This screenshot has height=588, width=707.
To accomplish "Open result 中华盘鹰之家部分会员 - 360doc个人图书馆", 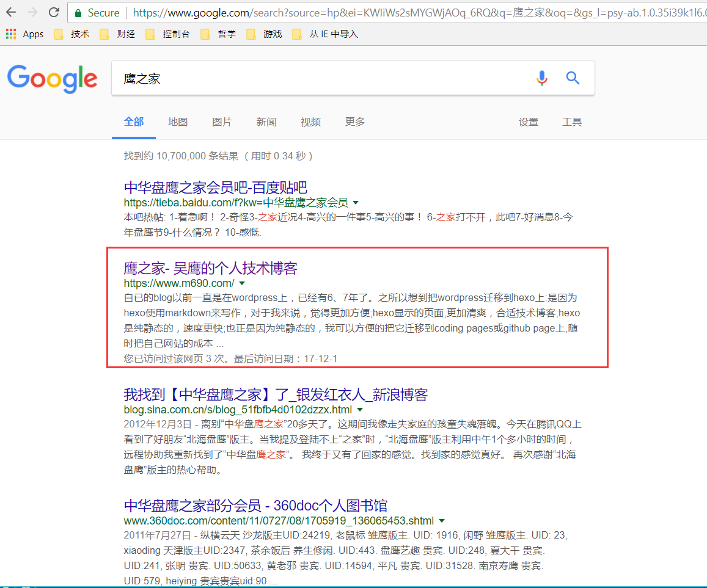I will [x=255, y=506].
